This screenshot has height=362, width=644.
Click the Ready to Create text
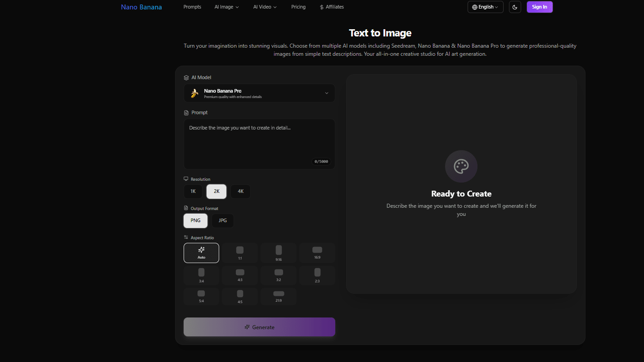461,194
